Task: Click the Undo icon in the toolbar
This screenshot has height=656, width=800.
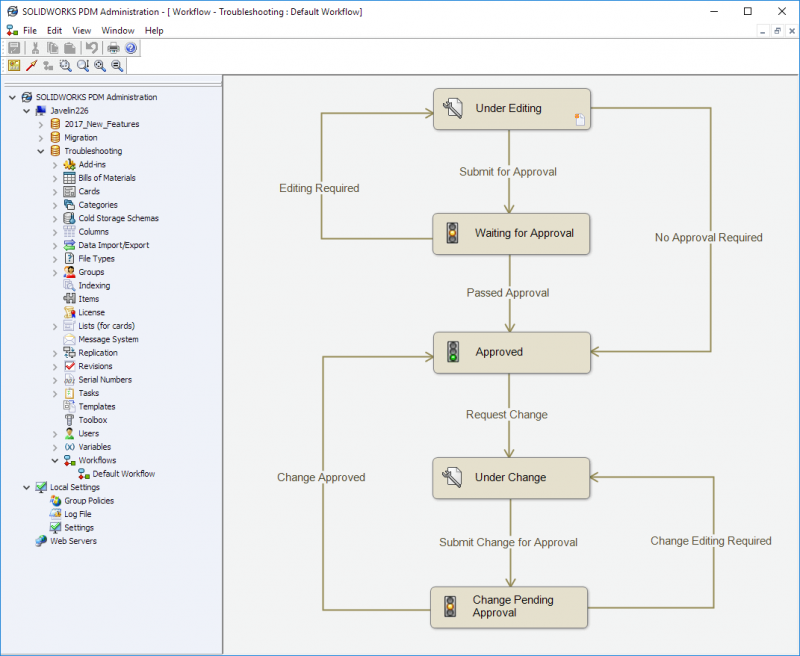Action: point(91,48)
